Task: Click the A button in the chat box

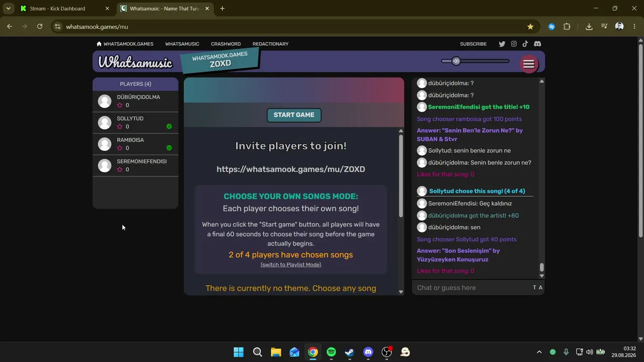Action: pyautogui.click(x=541, y=288)
